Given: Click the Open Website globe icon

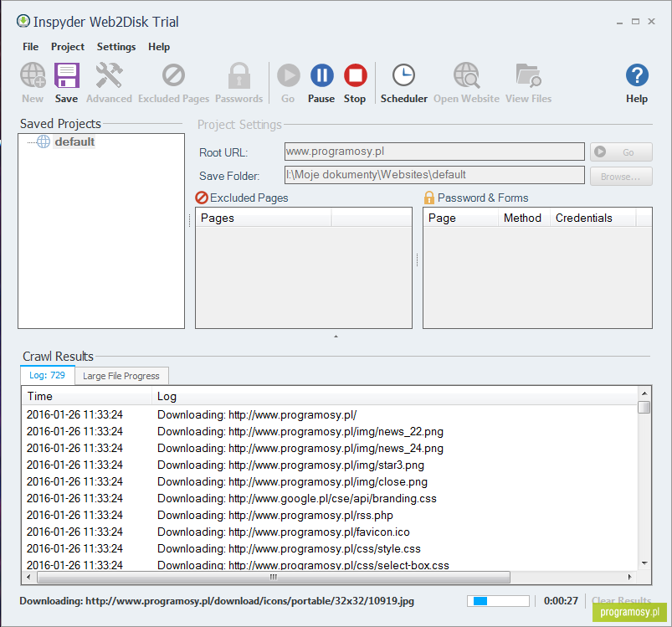Looking at the screenshot, I should click(466, 75).
